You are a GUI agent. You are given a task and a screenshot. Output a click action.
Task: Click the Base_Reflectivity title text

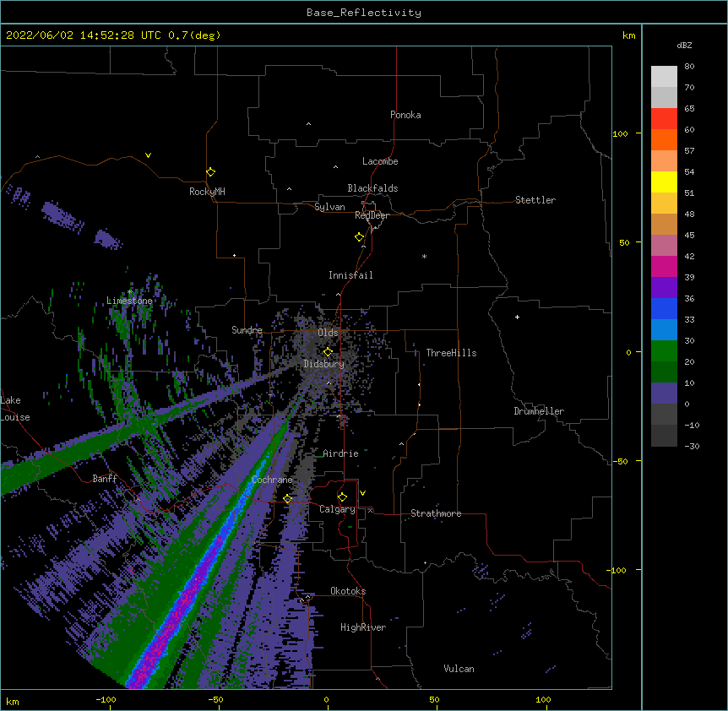tap(364, 13)
